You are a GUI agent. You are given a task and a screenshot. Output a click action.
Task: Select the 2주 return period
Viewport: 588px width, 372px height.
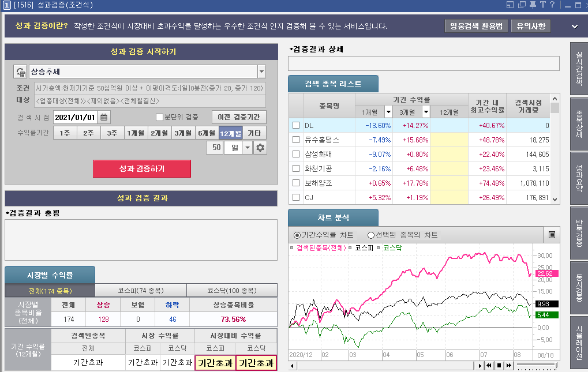pyautogui.click(x=88, y=133)
